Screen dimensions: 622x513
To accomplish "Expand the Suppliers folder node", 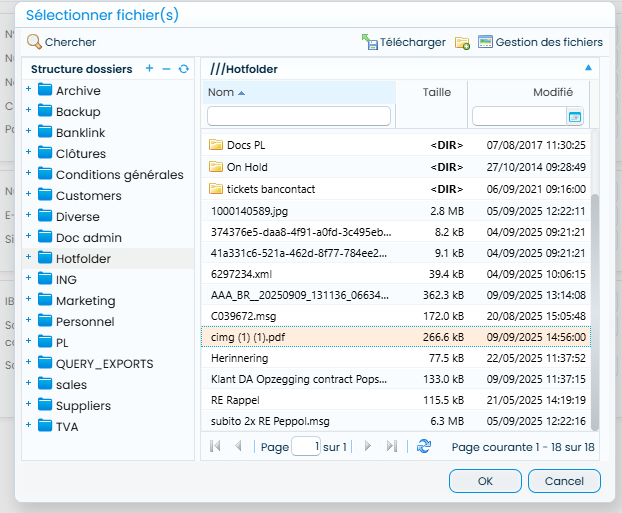I will [x=29, y=404].
